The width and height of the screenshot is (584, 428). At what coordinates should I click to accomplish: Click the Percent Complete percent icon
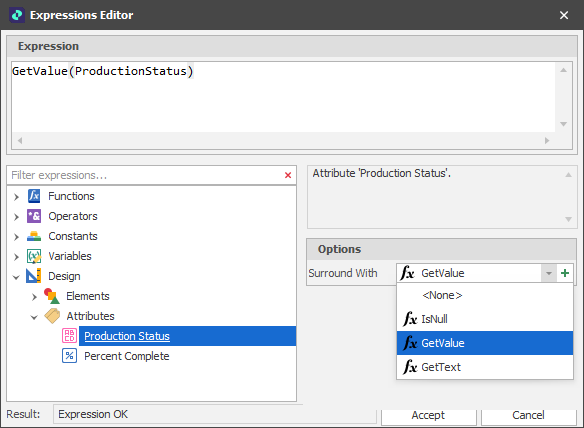(69, 356)
